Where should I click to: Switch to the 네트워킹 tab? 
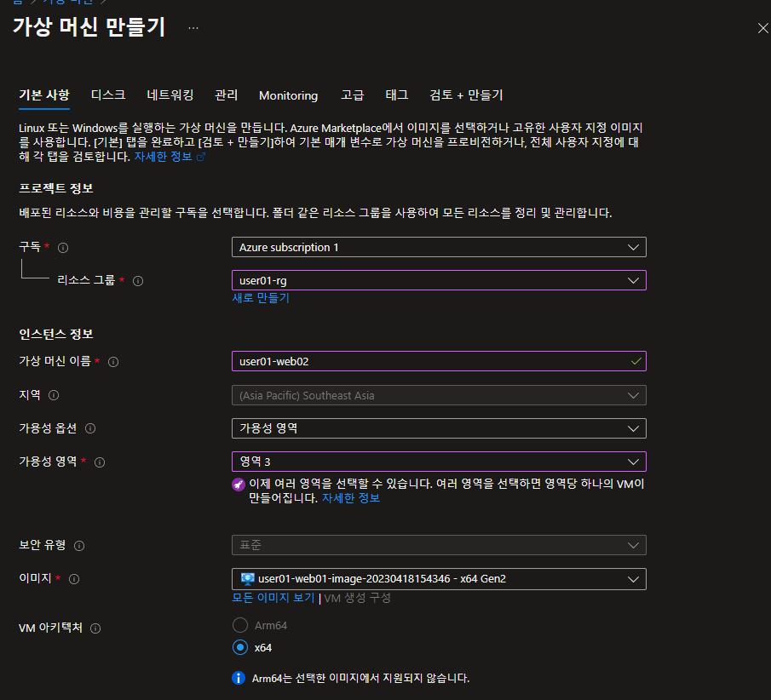pyautogui.click(x=170, y=95)
